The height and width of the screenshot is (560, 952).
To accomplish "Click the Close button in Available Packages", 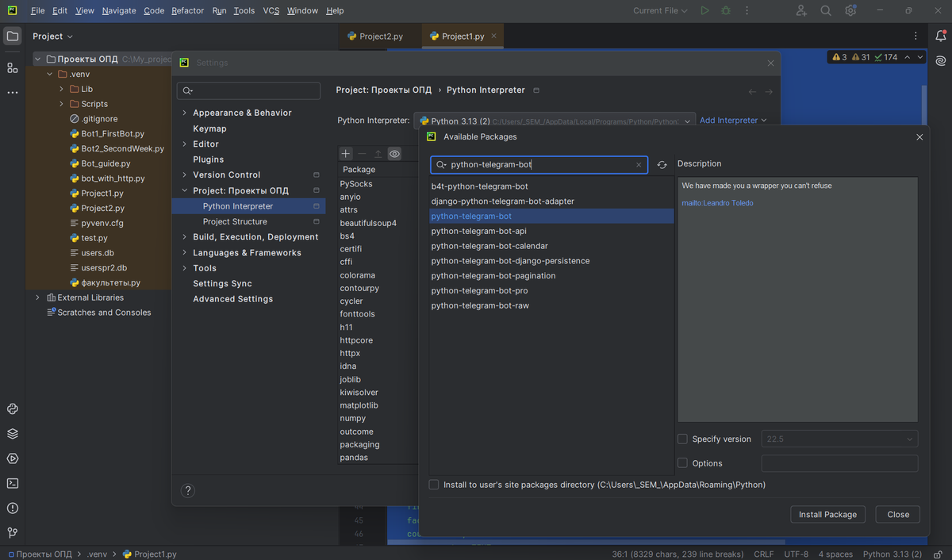I will tap(898, 514).
